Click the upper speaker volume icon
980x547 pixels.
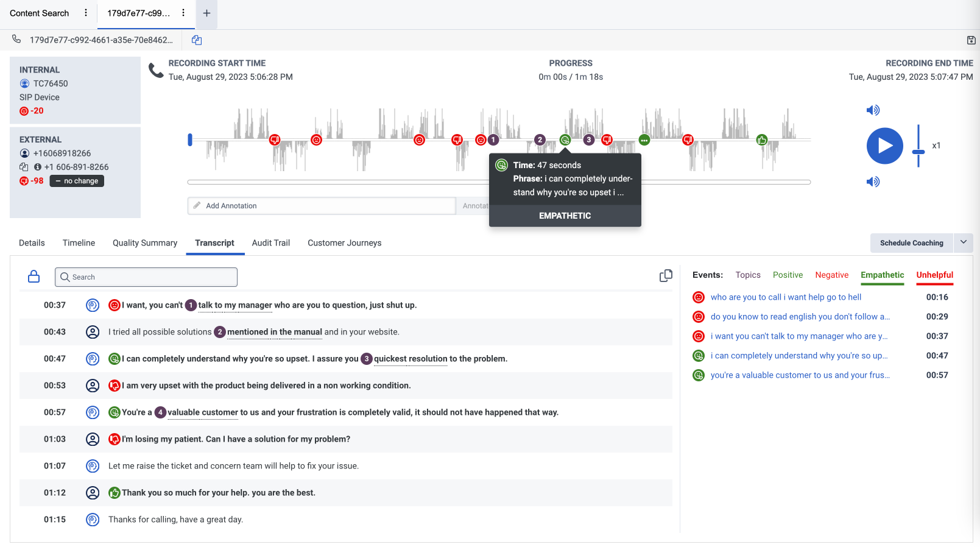[873, 110]
